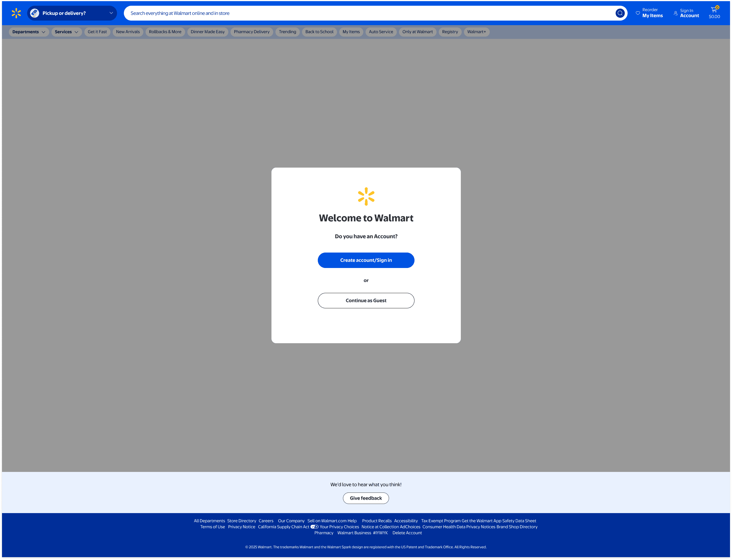
Task: Open the Terms of Use footer link
Action: pos(212,527)
